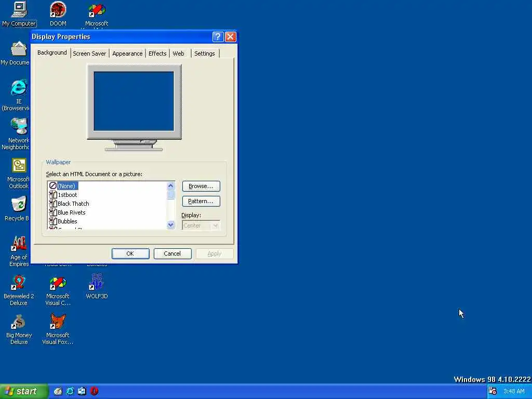This screenshot has height=399, width=532.
Task: Open Outlook Express from the quick launch
Action: pos(82,391)
